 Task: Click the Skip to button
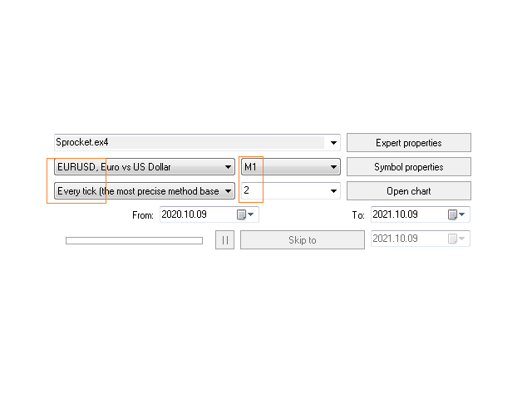click(x=303, y=240)
